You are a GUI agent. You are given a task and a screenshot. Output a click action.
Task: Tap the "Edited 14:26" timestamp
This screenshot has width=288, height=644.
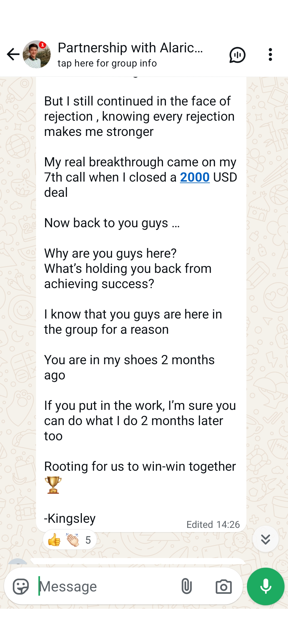213,524
